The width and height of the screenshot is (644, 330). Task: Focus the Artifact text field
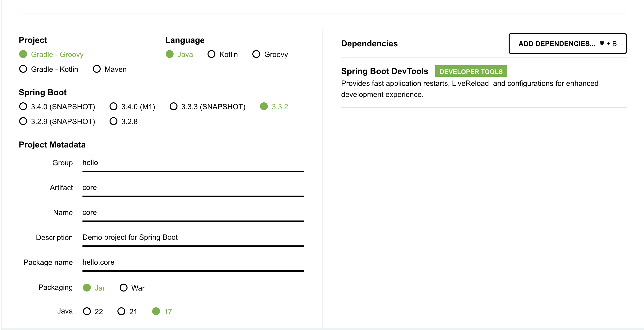pyautogui.click(x=193, y=187)
